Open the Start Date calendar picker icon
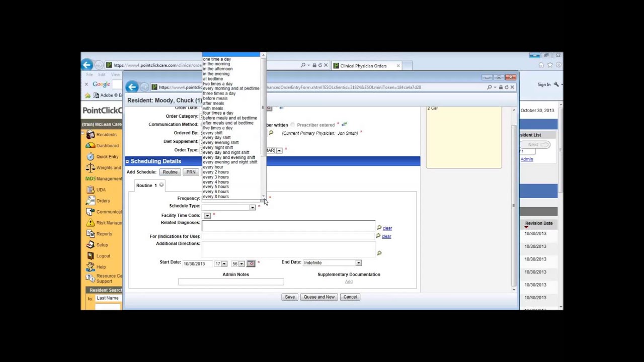644x362 pixels. [251, 263]
